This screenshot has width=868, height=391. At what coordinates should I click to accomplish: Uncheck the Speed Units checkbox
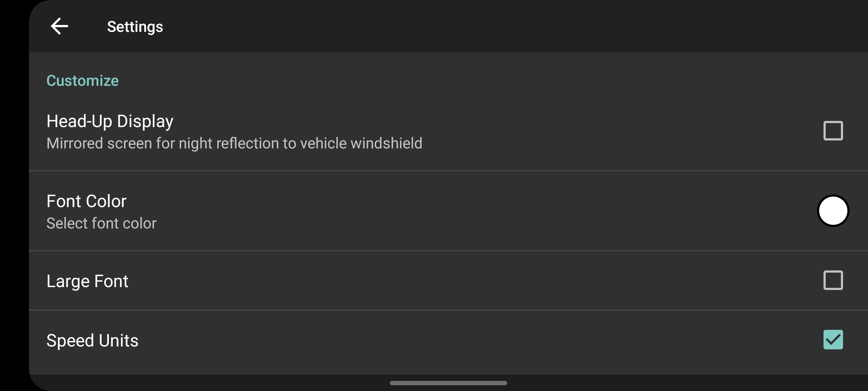coord(833,340)
